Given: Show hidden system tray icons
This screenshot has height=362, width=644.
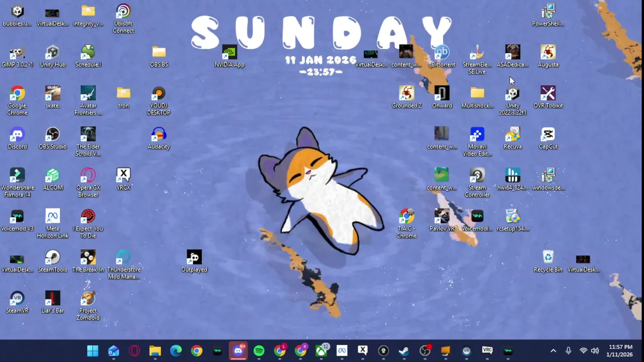Looking at the screenshot, I should (553, 351).
